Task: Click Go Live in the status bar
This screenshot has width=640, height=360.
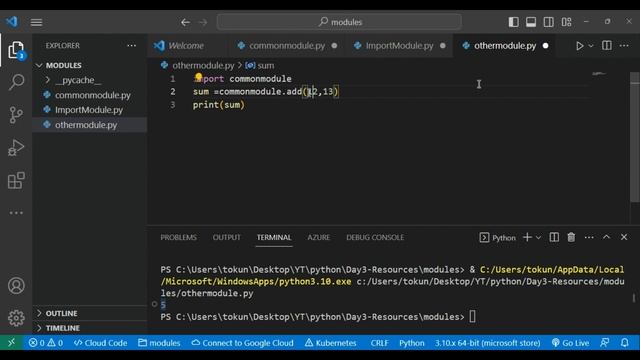Action: pyautogui.click(x=570, y=343)
